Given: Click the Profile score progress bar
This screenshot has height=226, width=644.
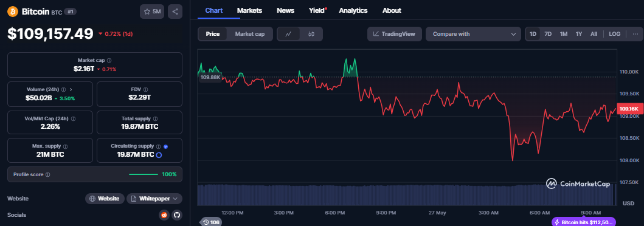Looking at the screenshot, I should [x=144, y=174].
